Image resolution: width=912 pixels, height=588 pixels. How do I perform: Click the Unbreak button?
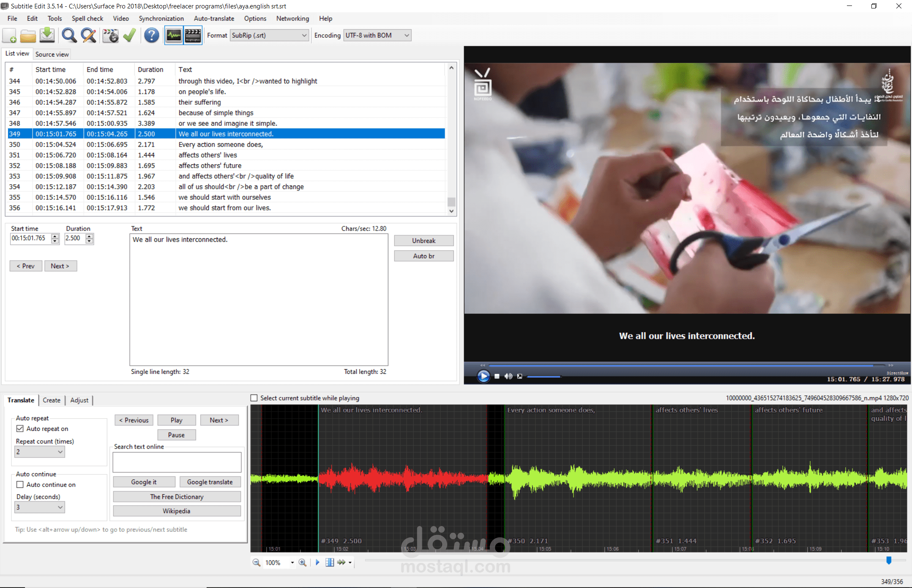click(423, 241)
